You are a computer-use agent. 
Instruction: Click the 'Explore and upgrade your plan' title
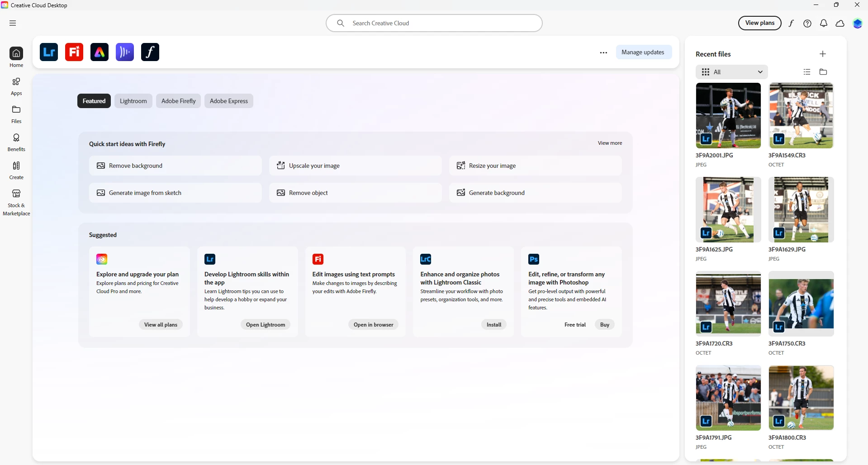click(x=138, y=274)
